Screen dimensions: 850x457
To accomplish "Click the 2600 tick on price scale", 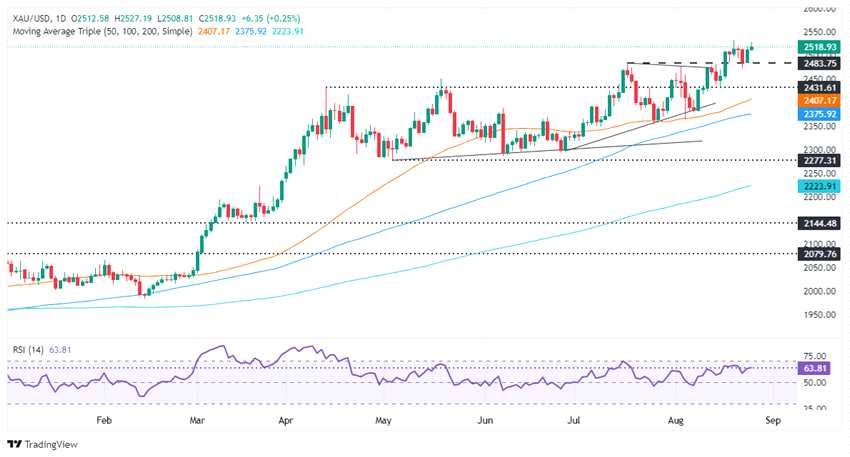I will click(x=814, y=9).
